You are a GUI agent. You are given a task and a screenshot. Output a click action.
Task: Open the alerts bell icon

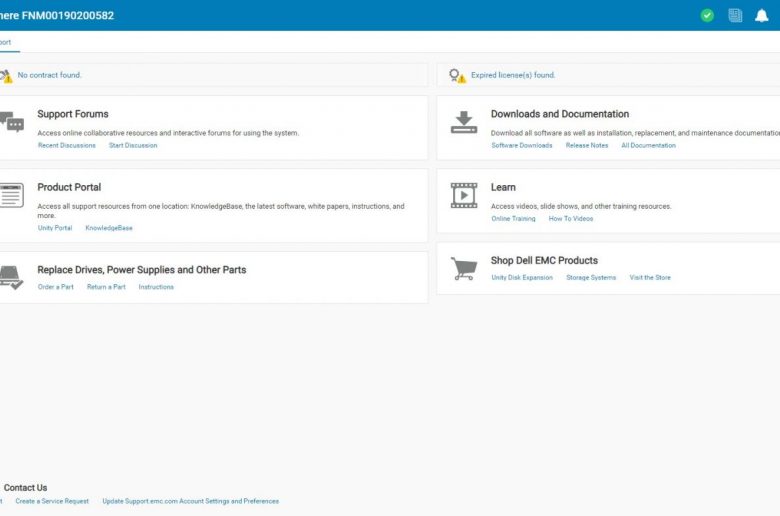tap(762, 15)
